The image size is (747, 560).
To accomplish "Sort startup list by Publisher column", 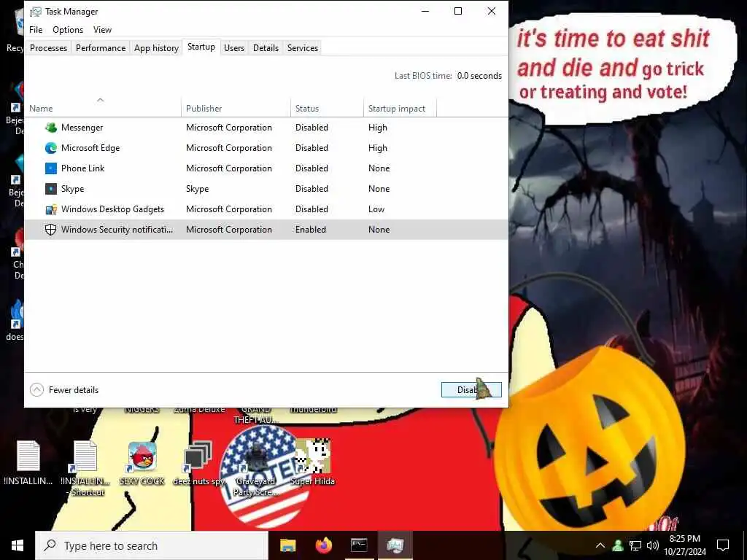I will coord(236,108).
